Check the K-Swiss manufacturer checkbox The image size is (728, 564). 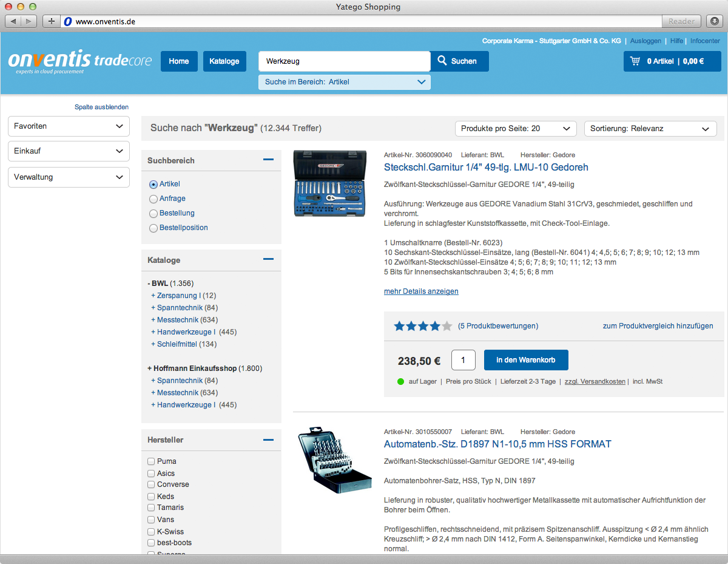pos(151,532)
